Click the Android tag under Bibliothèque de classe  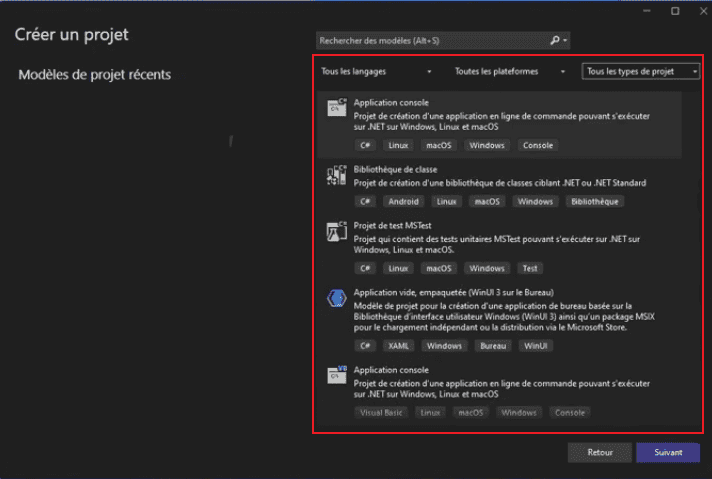tap(403, 202)
